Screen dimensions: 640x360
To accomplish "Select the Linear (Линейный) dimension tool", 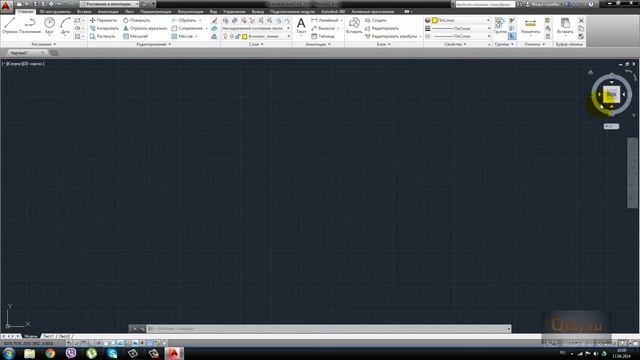I will [x=325, y=20].
